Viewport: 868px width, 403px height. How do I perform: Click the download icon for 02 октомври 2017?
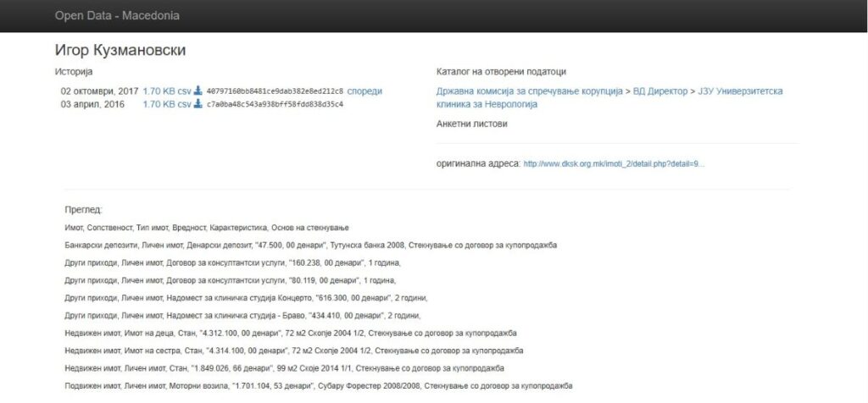pyautogui.click(x=198, y=91)
